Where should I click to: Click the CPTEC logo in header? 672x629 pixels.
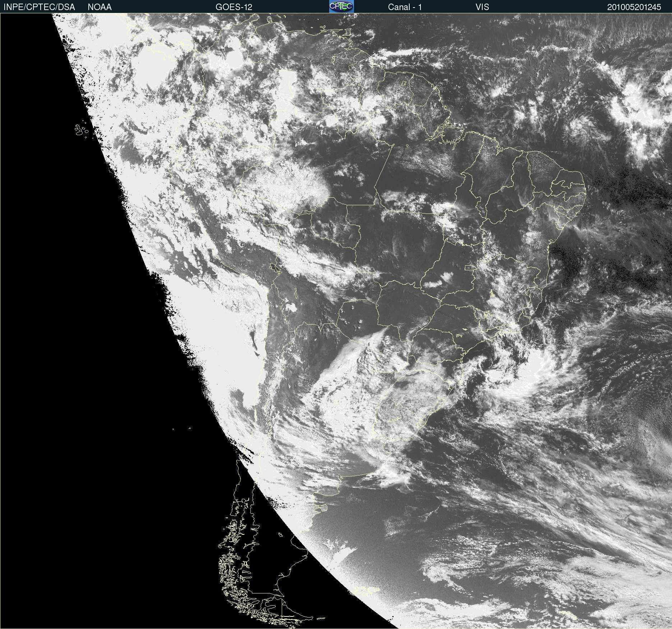coord(341,6)
